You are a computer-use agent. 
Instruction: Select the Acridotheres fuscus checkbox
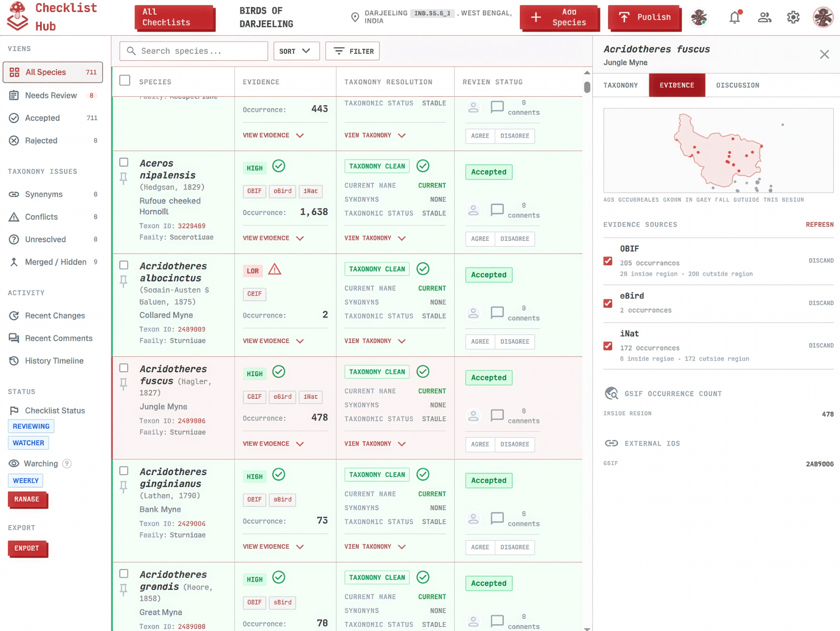tap(124, 368)
